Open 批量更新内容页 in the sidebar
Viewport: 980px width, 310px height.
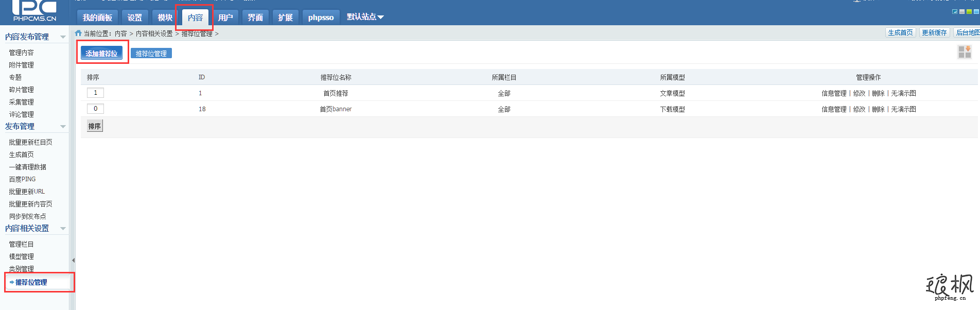tap(30, 204)
